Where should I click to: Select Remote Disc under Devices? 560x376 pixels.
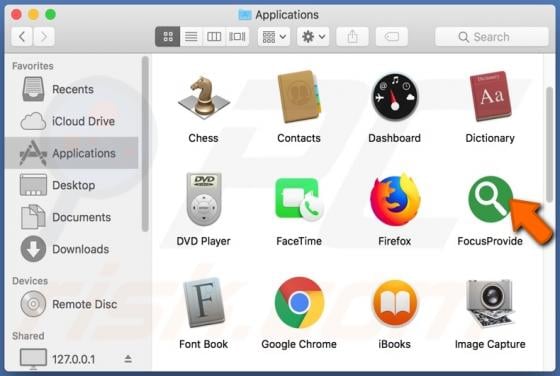[71, 304]
